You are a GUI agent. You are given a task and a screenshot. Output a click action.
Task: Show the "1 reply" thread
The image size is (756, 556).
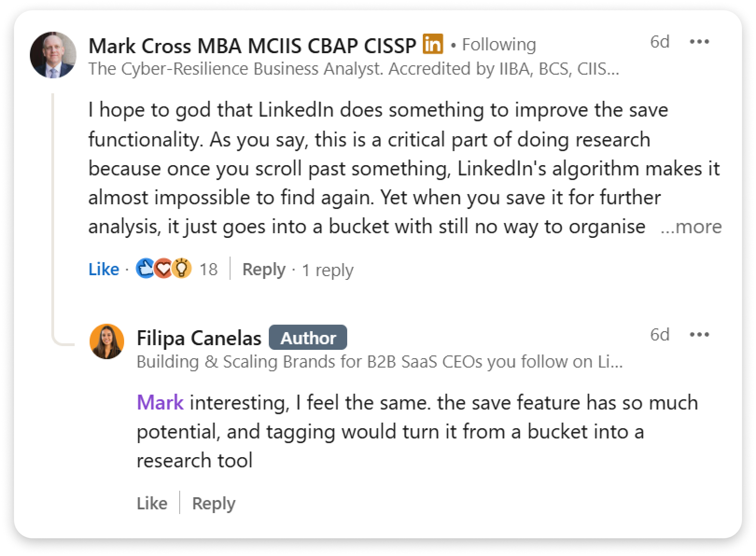(x=328, y=270)
